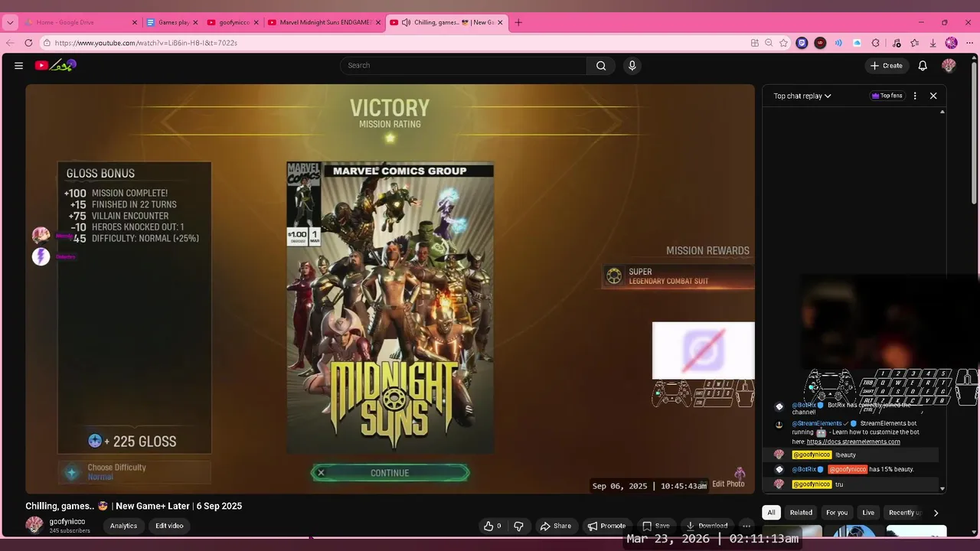Screen dimensions: 980x551
Task: Reload the page
Action: click(28, 43)
